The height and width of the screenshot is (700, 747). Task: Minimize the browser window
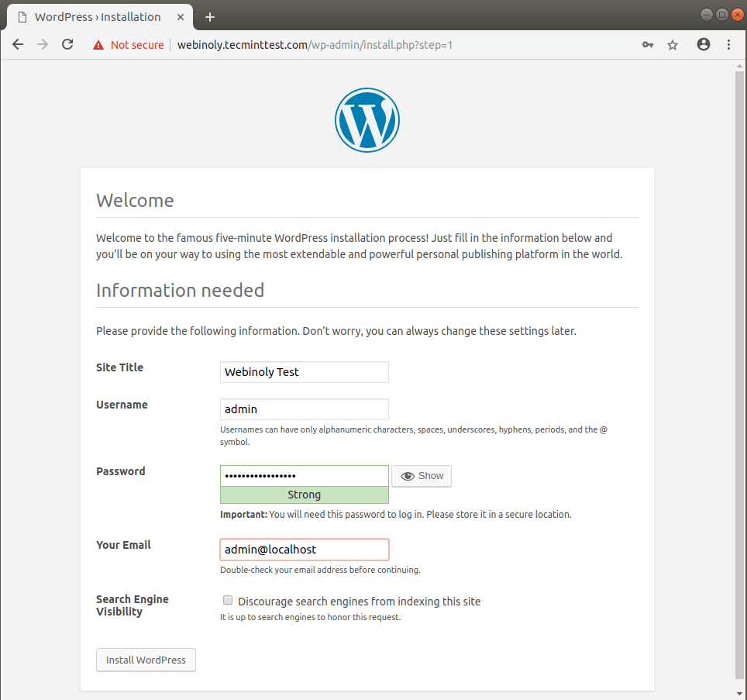click(707, 15)
